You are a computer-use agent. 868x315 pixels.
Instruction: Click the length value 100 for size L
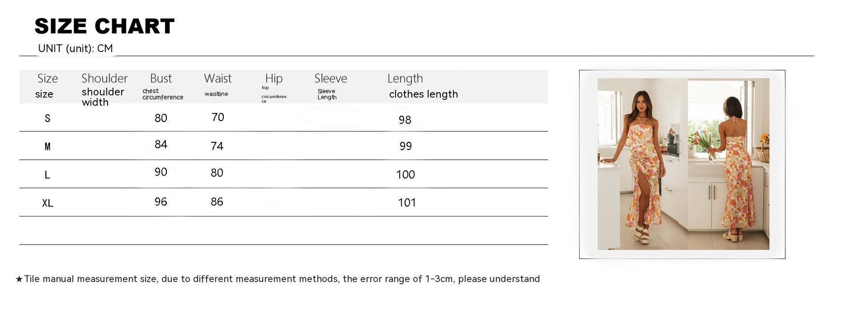click(x=406, y=175)
